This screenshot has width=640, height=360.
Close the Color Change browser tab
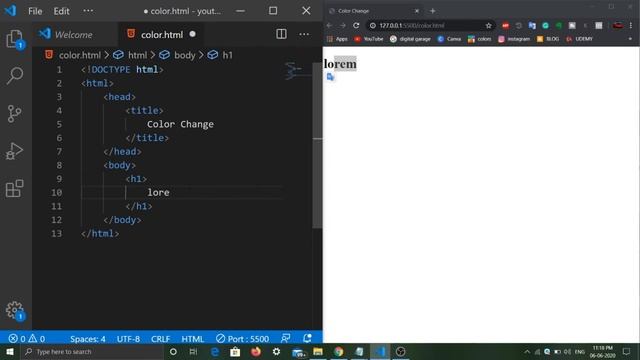coord(417,11)
